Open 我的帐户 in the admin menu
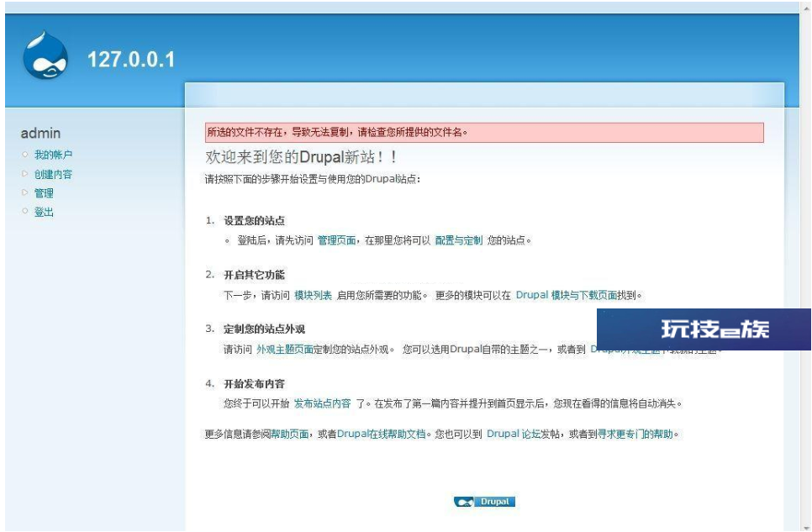 (x=53, y=155)
